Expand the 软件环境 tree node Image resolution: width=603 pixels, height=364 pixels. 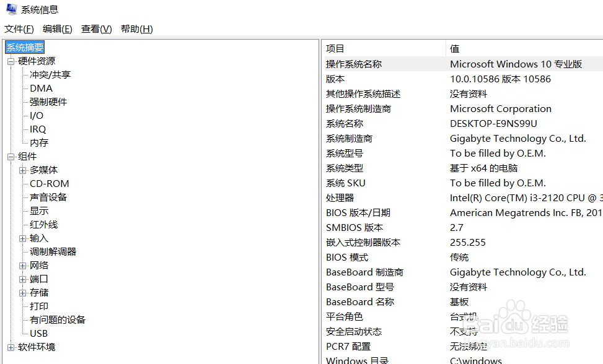click(11, 347)
